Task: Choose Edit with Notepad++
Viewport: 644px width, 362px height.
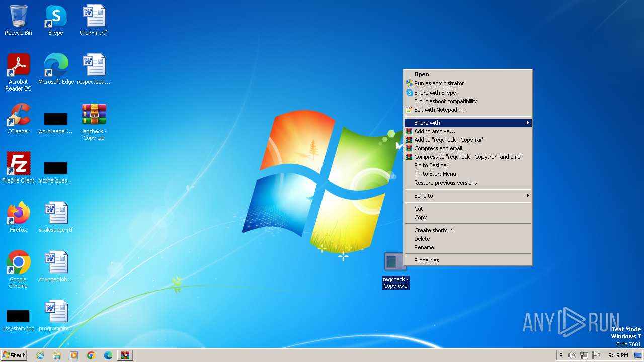Action: (468, 110)
